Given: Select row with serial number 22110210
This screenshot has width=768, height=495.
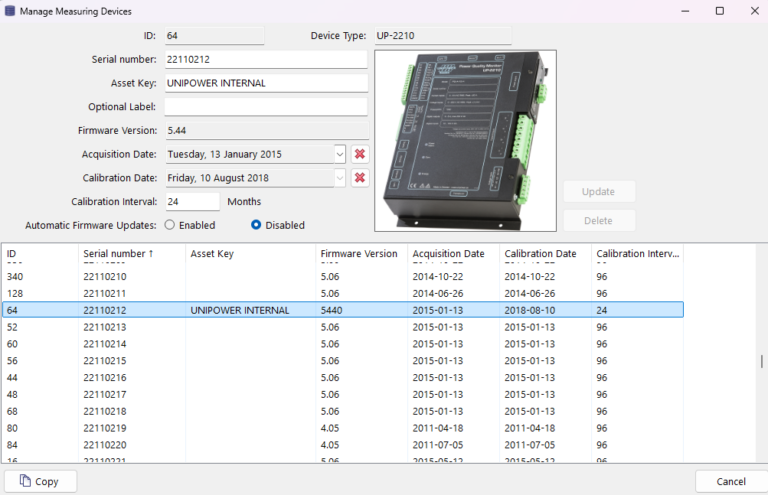Looking at the screenshot, I should tap(343, 277).
